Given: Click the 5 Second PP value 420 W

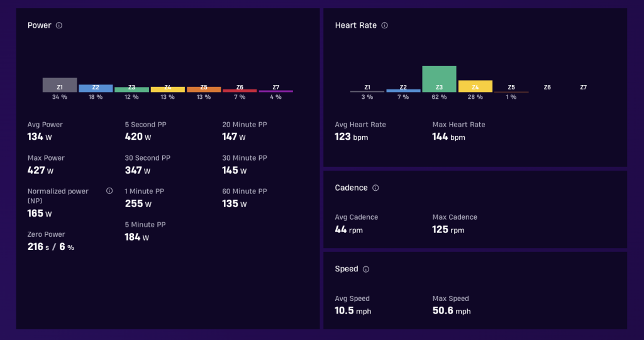Looking at the screenshot, I should (138, 137).
